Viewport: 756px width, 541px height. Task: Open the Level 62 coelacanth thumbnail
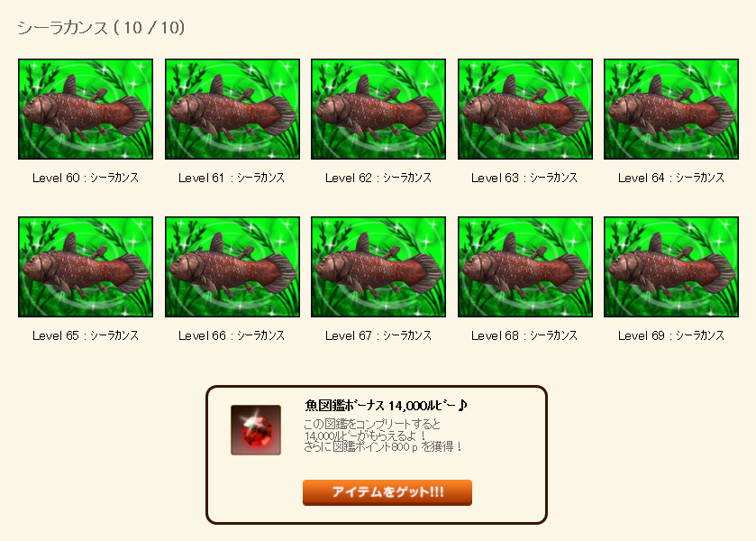pos(378,109)
